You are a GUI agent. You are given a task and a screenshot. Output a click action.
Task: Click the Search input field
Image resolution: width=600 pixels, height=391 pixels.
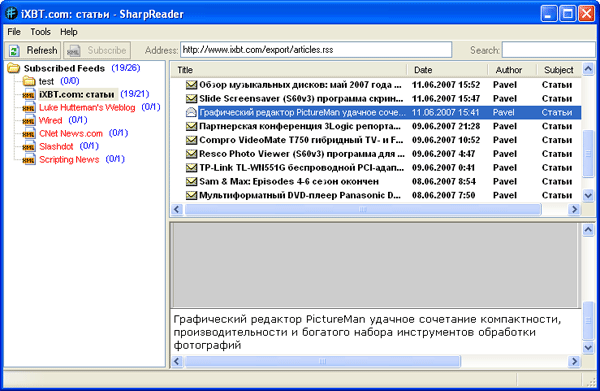click(x=549, y=50)
